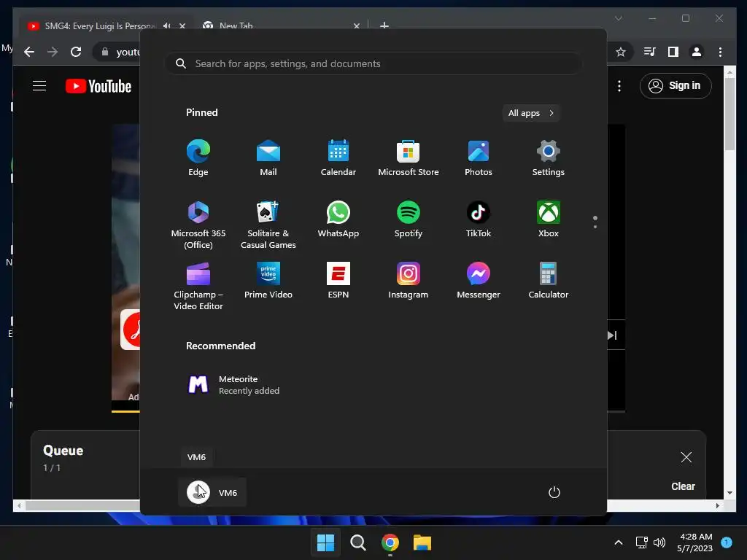Switch to Chrome on the taskbar

390,542
